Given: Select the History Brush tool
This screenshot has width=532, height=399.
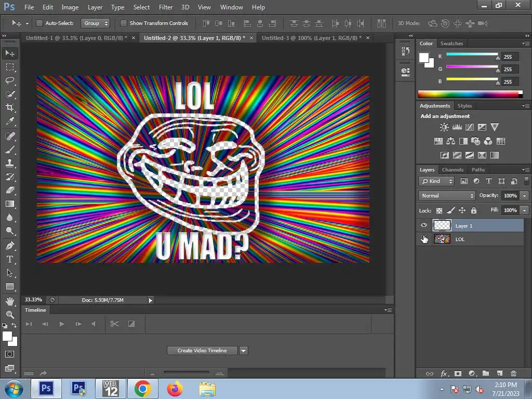Looking at the screenshot, I should coord(10,177).
